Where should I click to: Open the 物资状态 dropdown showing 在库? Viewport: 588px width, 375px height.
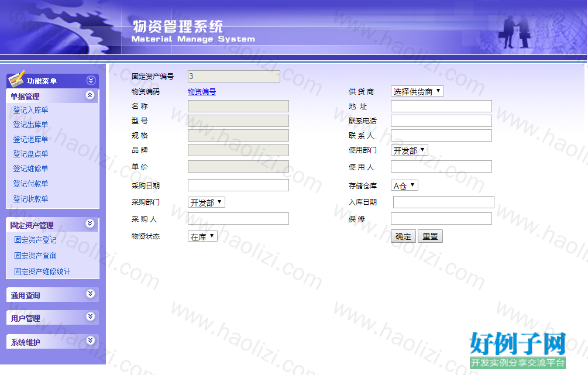pyautogui.click(x=202, y=236)
